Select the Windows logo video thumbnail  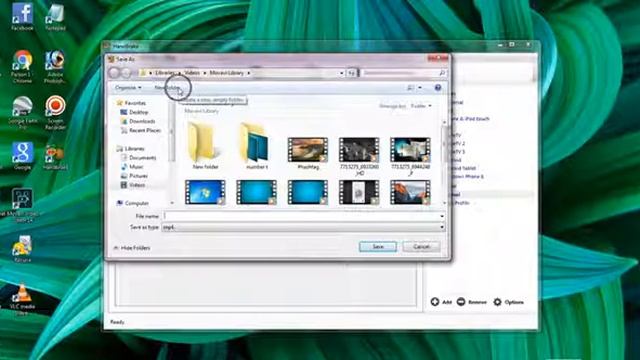point(205,192)
